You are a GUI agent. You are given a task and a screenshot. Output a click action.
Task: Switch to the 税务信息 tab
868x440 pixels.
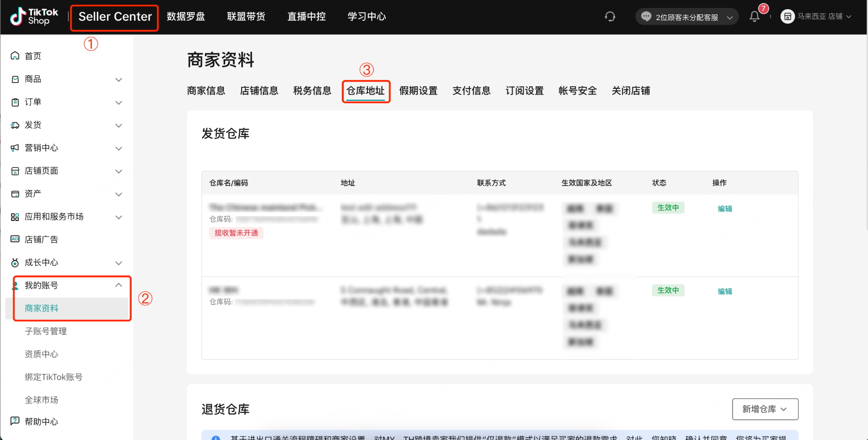(312, 91)
